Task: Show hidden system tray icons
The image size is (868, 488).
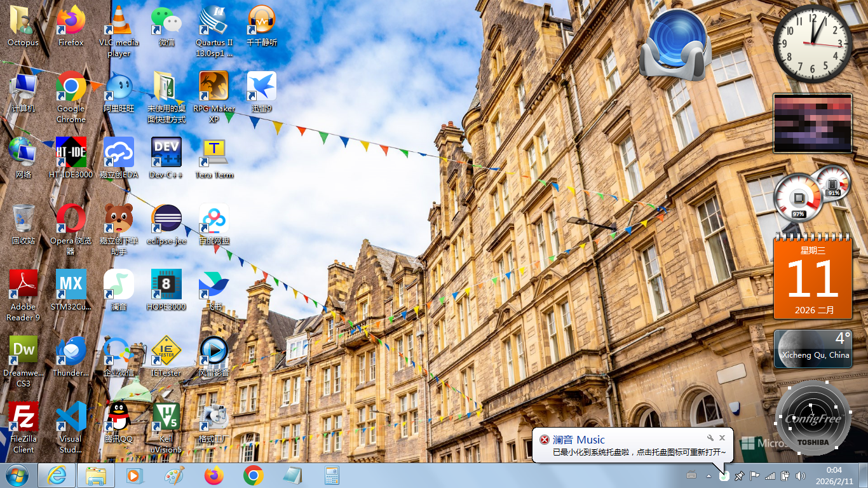Action: 709,475
